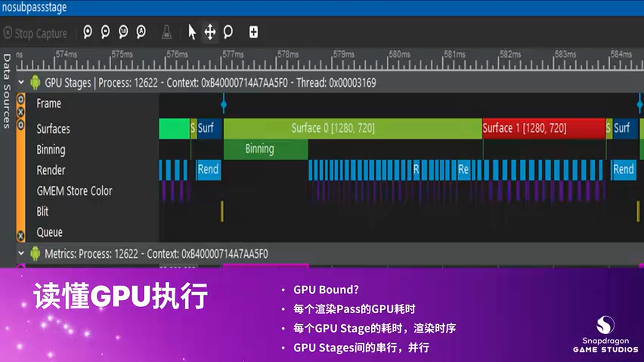644x362 pixels.
Task: Select the zoom region tool
Action: click(x=228, y=32)
